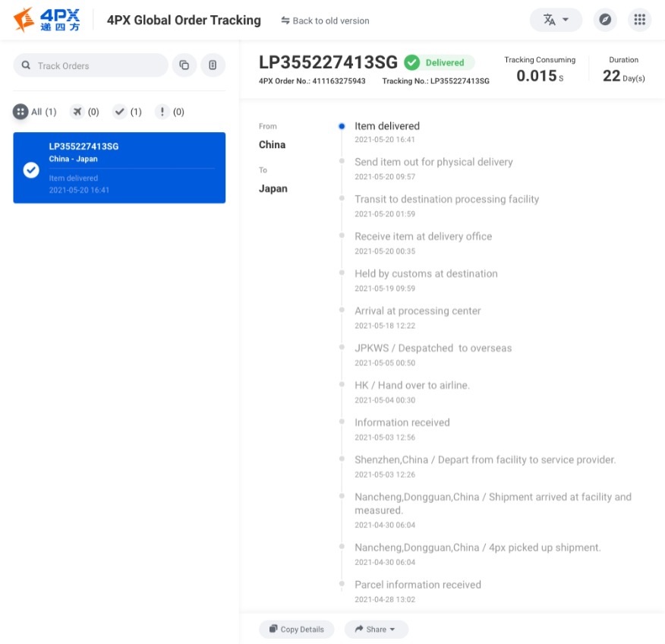Click the green Delivered status badge

439,63
